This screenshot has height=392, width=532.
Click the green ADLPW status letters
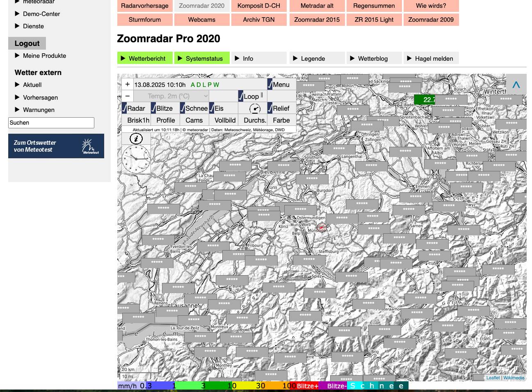(x=205, y=84)
